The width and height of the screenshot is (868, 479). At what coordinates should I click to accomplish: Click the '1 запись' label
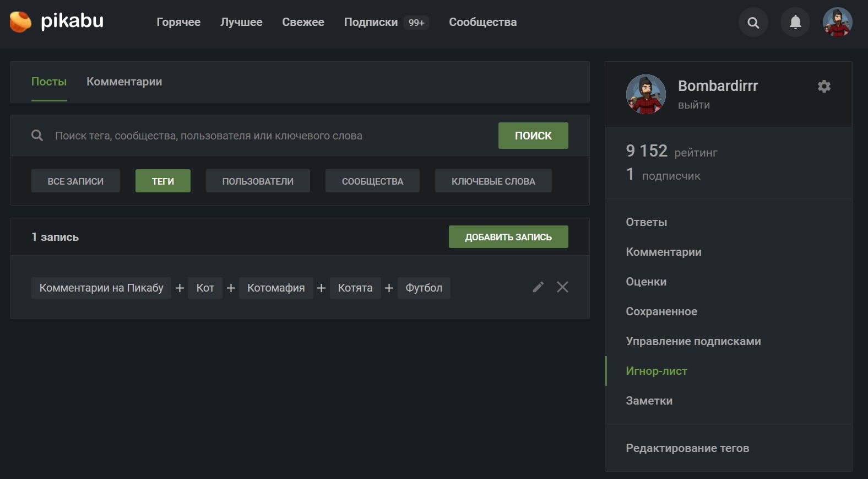tap(55, 237)
